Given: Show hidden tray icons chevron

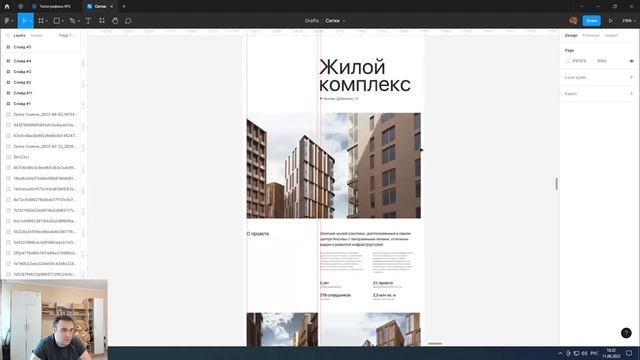Looking at the screenshot, I should tap(560, 353).
